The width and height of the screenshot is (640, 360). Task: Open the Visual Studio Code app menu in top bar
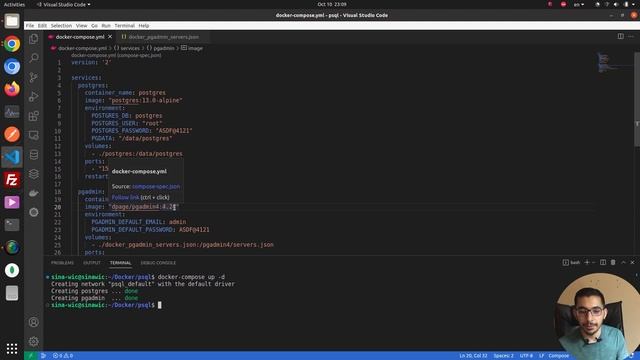pyautogui.click(x=64, y=4)
